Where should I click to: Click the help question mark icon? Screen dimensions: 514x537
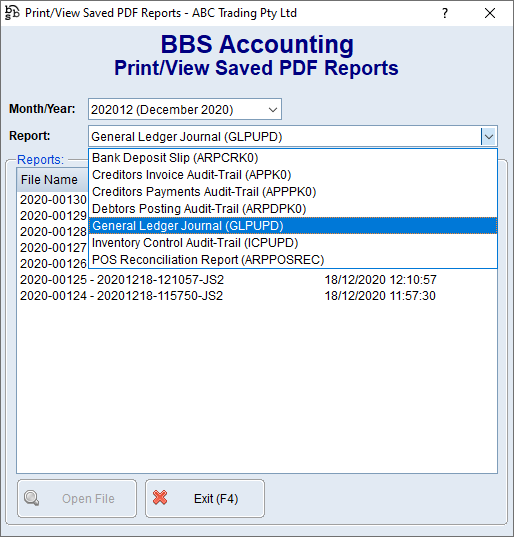point(444,13)
